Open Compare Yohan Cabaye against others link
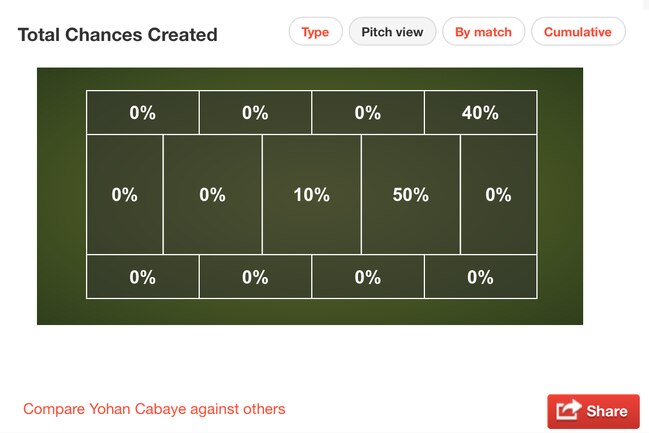649x433 pixels. [154, 409]
